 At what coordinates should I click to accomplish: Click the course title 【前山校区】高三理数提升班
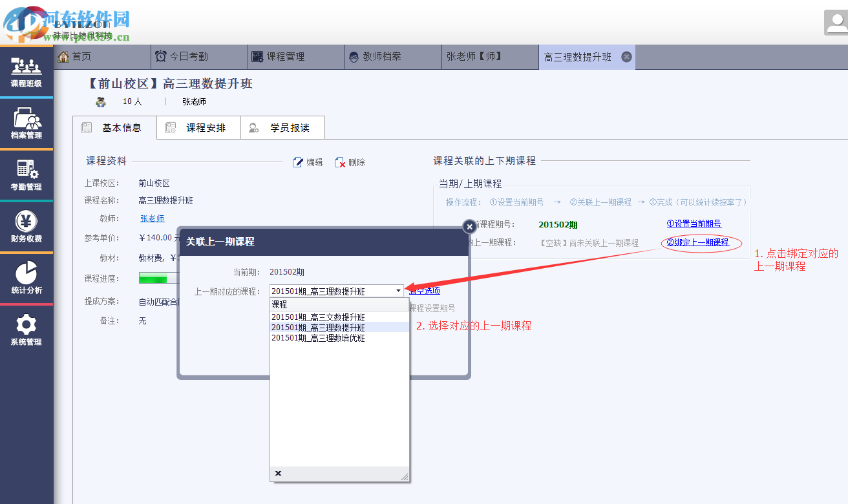click(x=170, y=84)
